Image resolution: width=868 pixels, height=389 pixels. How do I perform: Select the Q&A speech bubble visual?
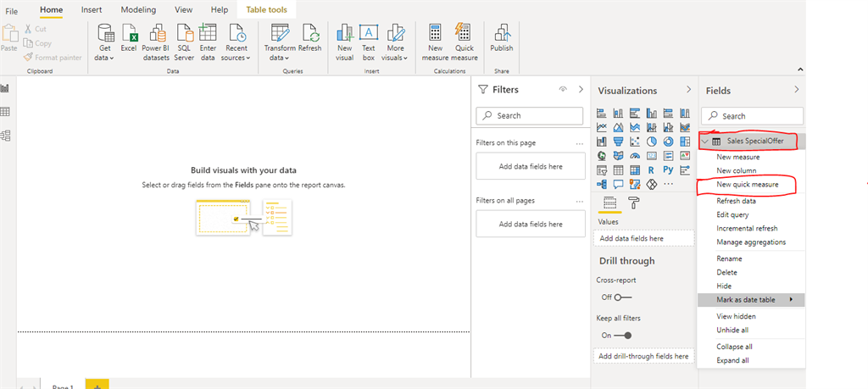(x=618, y=184)
